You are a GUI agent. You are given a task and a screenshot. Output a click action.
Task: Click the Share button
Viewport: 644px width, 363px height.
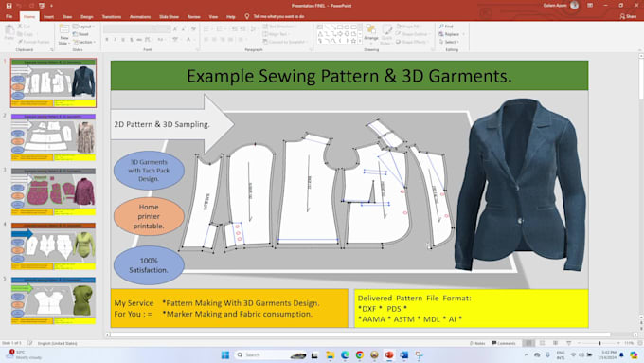click(628, 16)
